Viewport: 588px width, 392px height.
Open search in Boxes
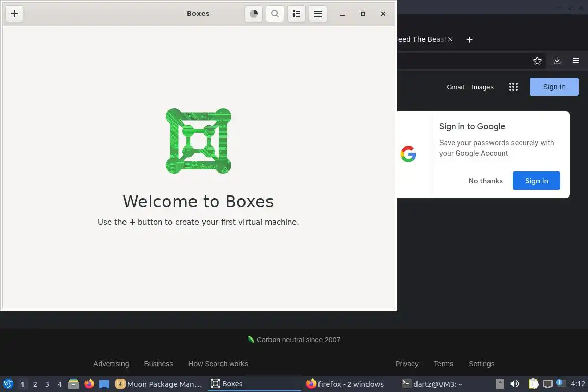275,14
